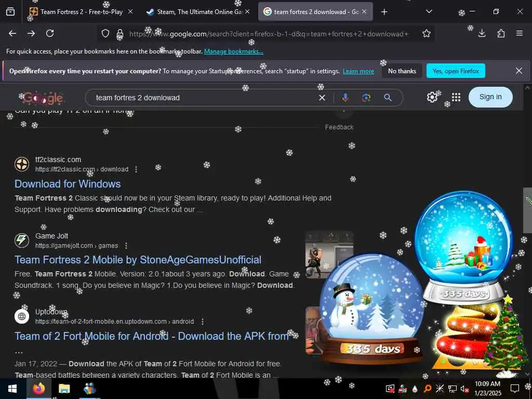Expand the list all tabs dropdown
Image resolution: width=532 pixels, height=399 pixels.
pos(429,12)
